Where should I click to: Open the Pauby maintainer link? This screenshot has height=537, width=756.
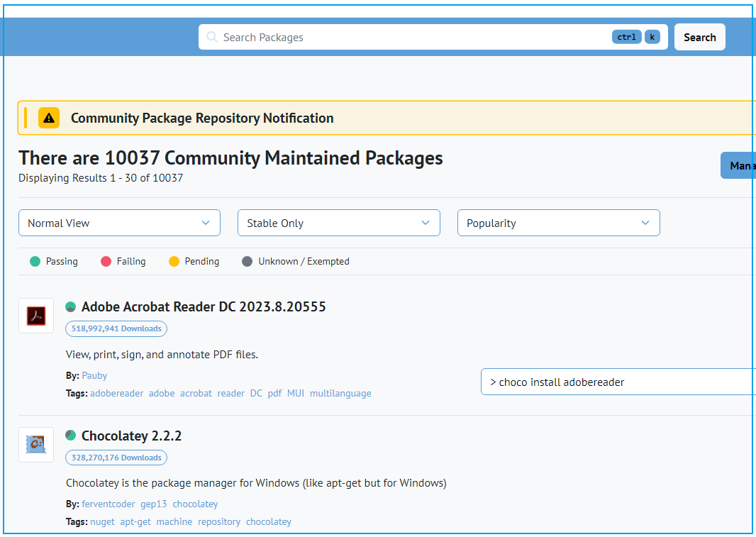(x=94, y=375)
